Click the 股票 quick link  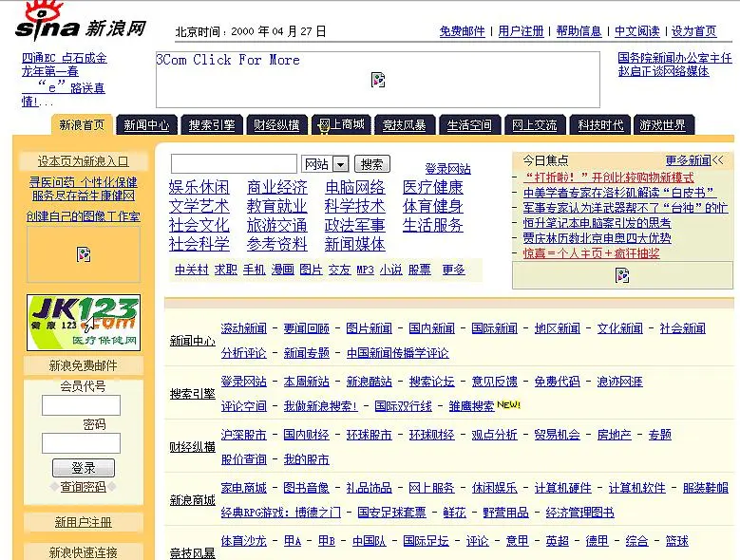[x=420, y=270]
